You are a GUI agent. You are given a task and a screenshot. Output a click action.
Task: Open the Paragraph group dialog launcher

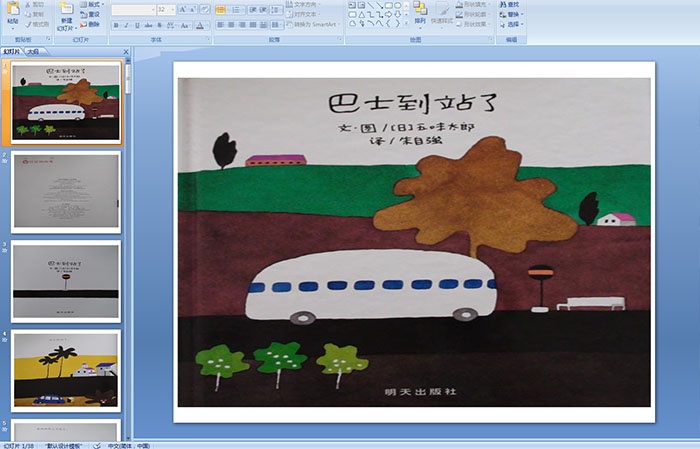click(340, 39)
